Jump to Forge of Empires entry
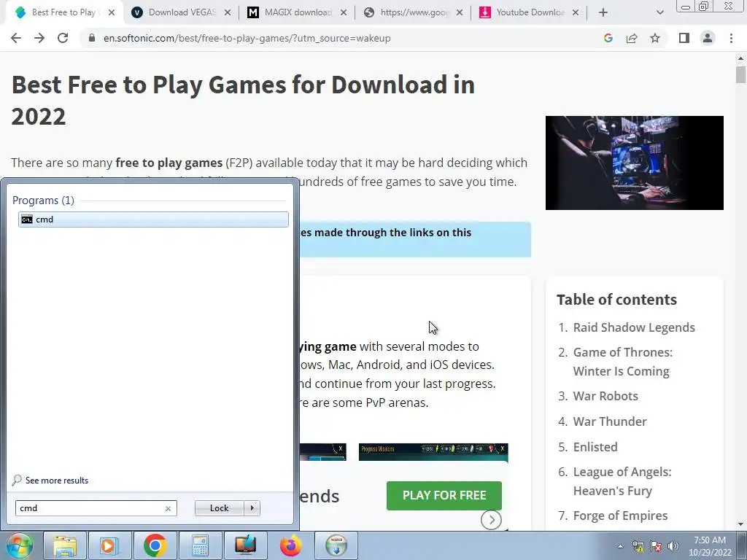 [620, 516]
